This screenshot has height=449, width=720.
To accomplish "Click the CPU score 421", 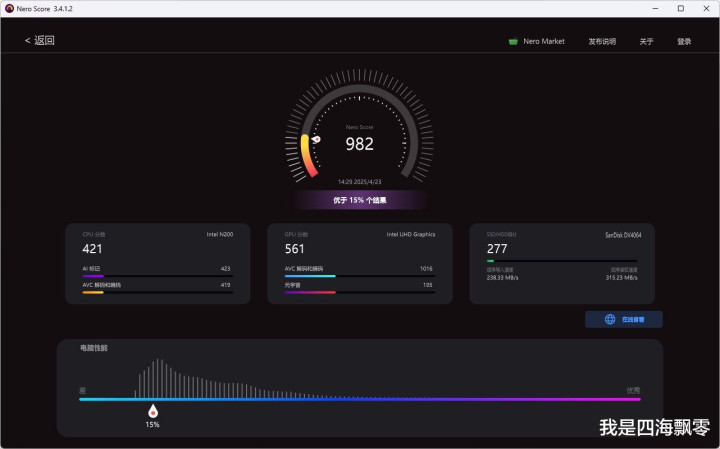I will tap(92, 249).
